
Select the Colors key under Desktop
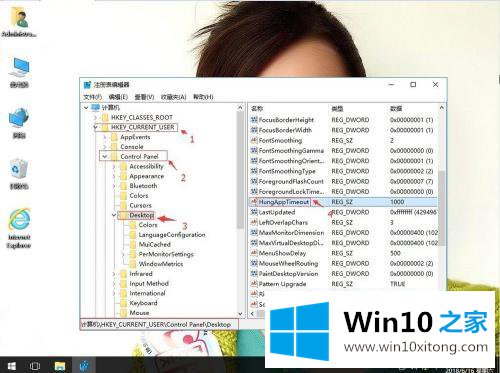(x=148, y=225)
